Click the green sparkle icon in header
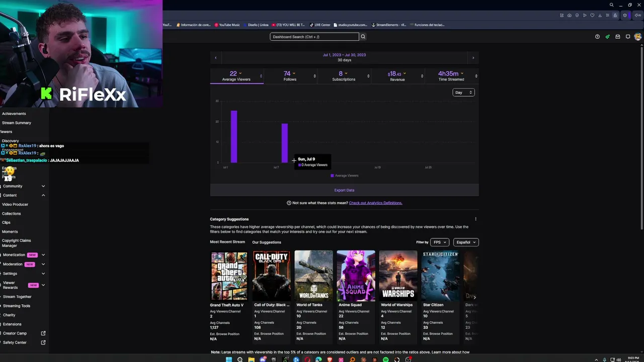The width and height of the screenshot is (644, 362). [607, 37]
